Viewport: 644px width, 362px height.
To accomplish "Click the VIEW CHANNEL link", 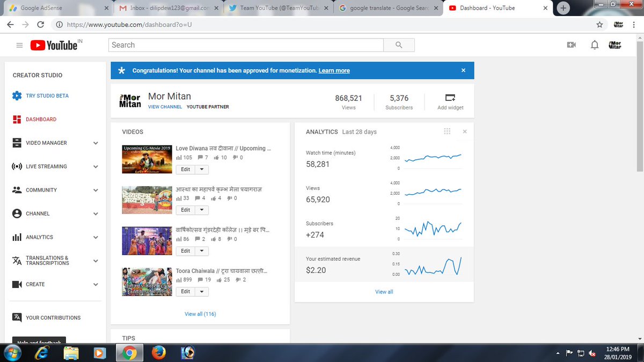I will coord(165,107).
